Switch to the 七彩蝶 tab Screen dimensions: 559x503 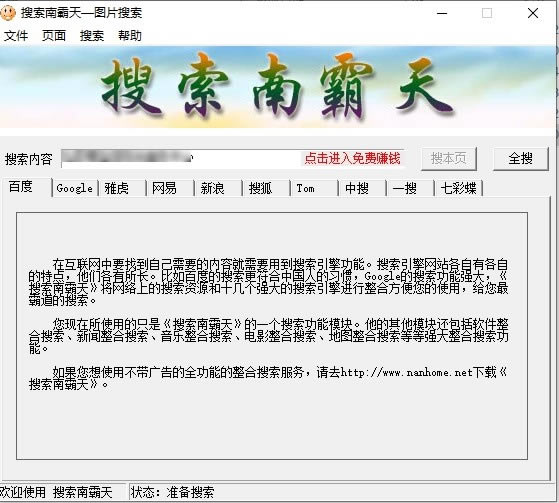coord(459,188)
